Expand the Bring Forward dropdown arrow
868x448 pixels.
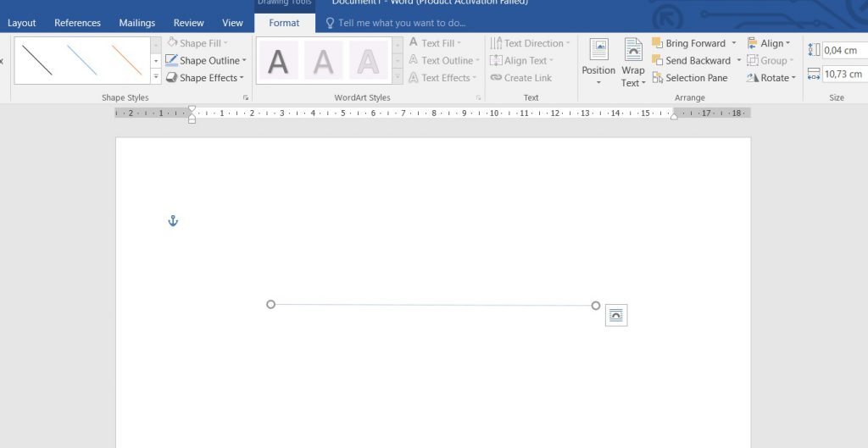click(734, 43)
